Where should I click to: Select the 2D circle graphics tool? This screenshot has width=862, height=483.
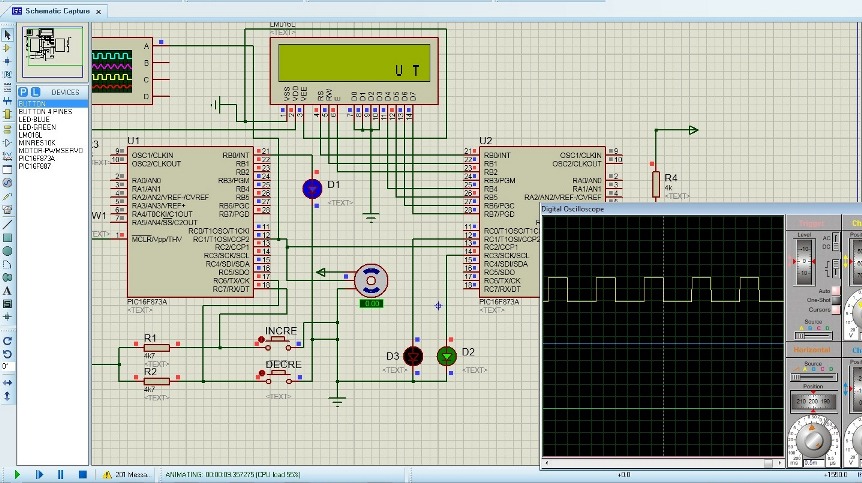[7, 251]
